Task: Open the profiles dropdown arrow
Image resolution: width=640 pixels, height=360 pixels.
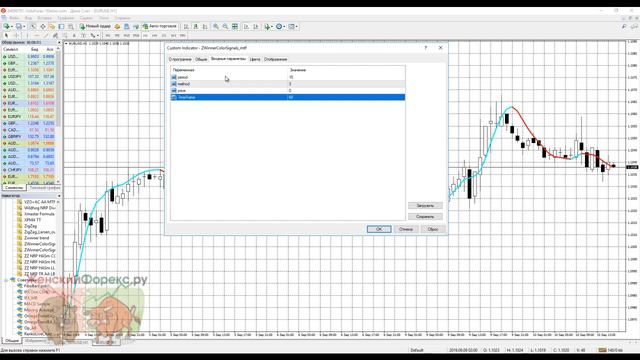Action: coord(24,26)
